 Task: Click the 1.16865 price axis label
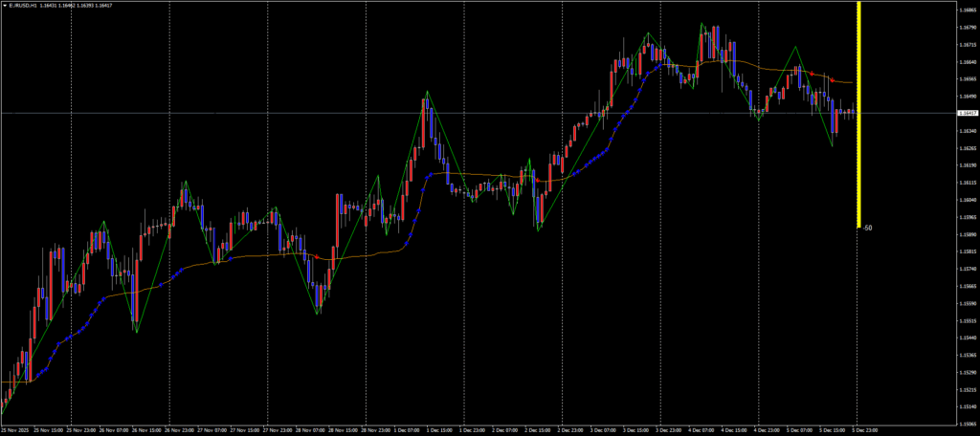point(966,11)
